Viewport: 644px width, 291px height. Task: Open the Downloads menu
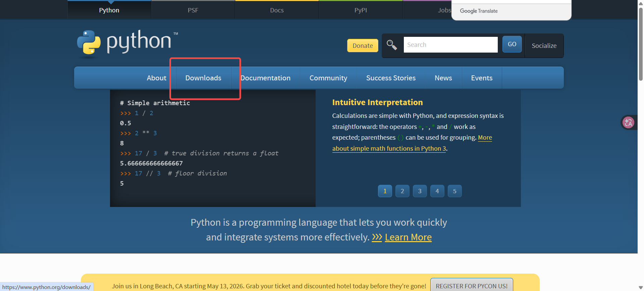click(x=203, y=78)
